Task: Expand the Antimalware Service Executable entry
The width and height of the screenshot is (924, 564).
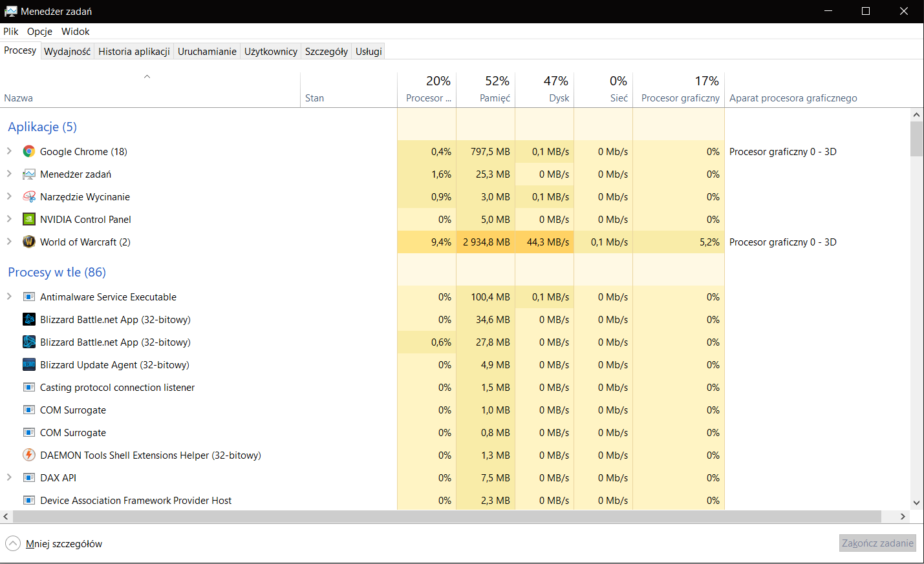Action: [9, 297]
